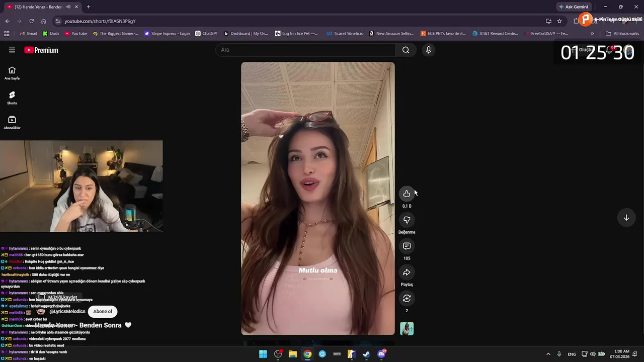Bookmark this page with star icon
This screenshot has height=362, width=644.
(x=559, y=21)
